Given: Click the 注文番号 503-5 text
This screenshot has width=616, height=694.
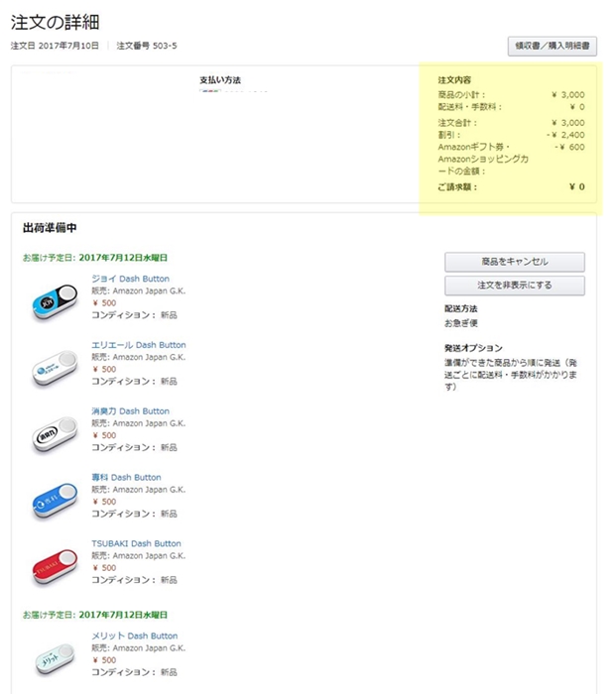Looking at the screenshot, I should click(x=147, y=46).
